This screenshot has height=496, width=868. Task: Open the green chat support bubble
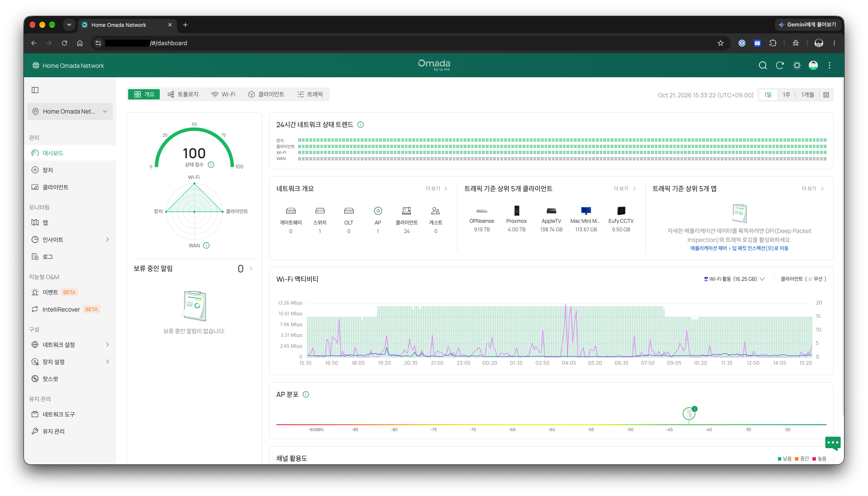pyautogui.click(x=833, y=443)
